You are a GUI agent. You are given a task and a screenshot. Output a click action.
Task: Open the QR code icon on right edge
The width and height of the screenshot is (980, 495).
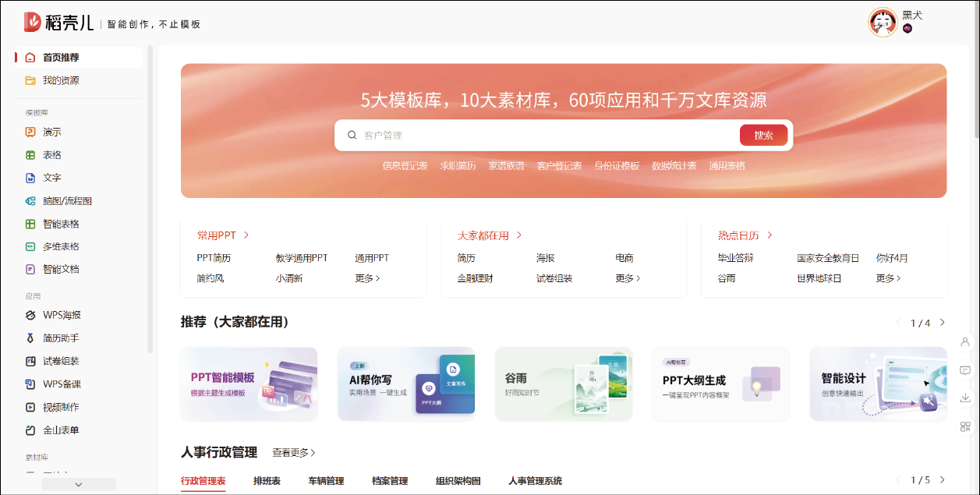[x=965, y=426]
